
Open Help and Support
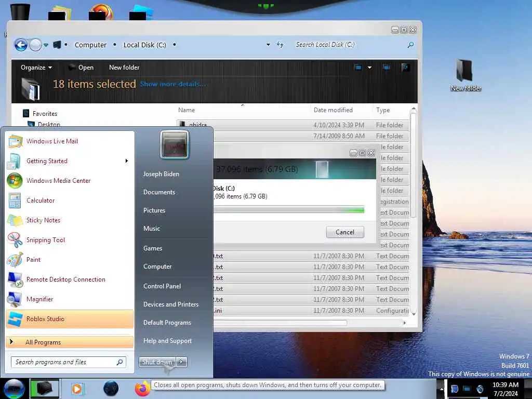tap(168, 341)
